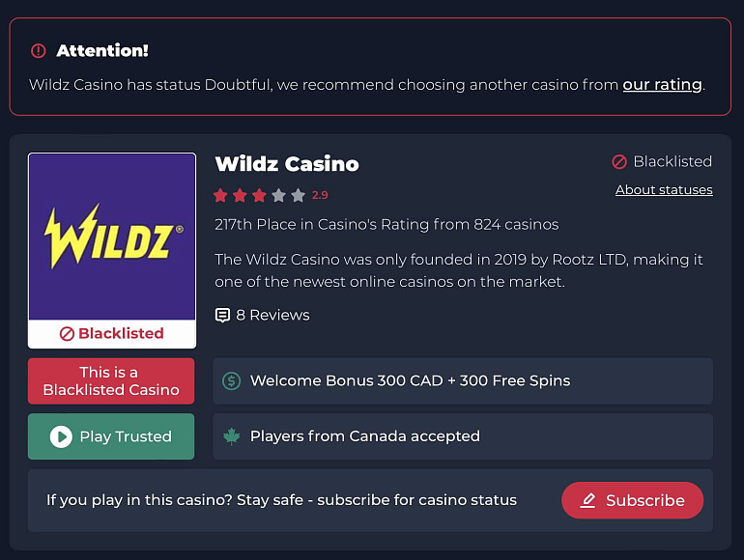Click the star rating bar

pos(260,195)
